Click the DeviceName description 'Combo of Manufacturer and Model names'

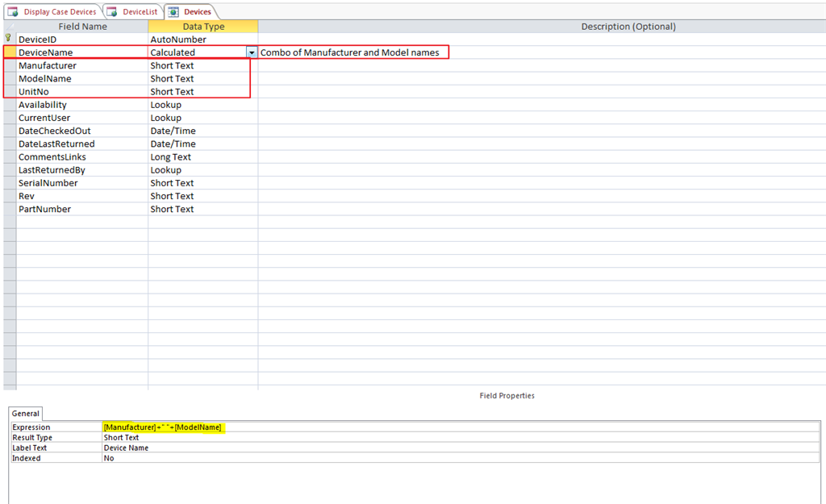click(x=349, y=52)
